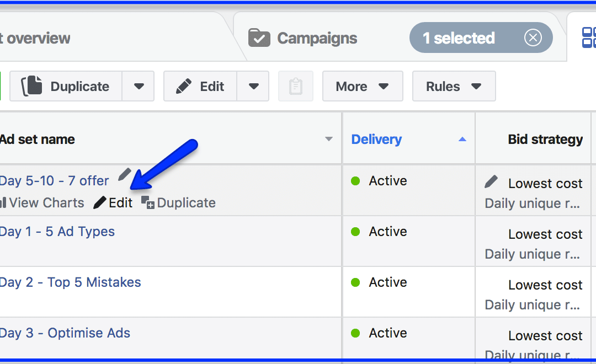This screenshot has height=364, width=596.
Task: Expand the Duplicate dropdown arrow
Action: click(139, 86)
